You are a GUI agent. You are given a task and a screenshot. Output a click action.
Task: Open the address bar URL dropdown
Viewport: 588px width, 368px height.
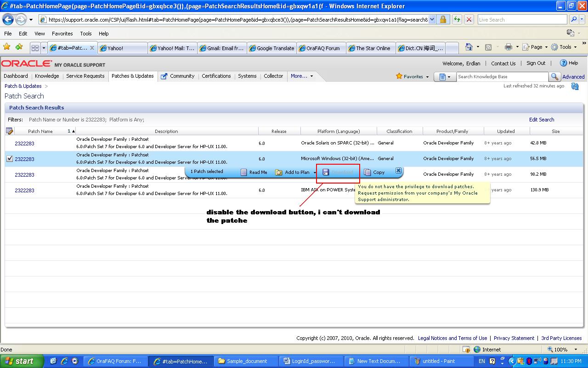tap(432, 20)
